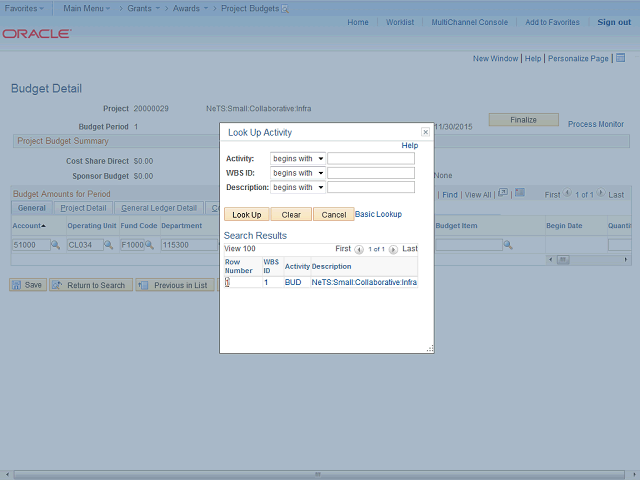Go to previous page of search results
This screenshot has width=640, height=480.
pos(359,249)
